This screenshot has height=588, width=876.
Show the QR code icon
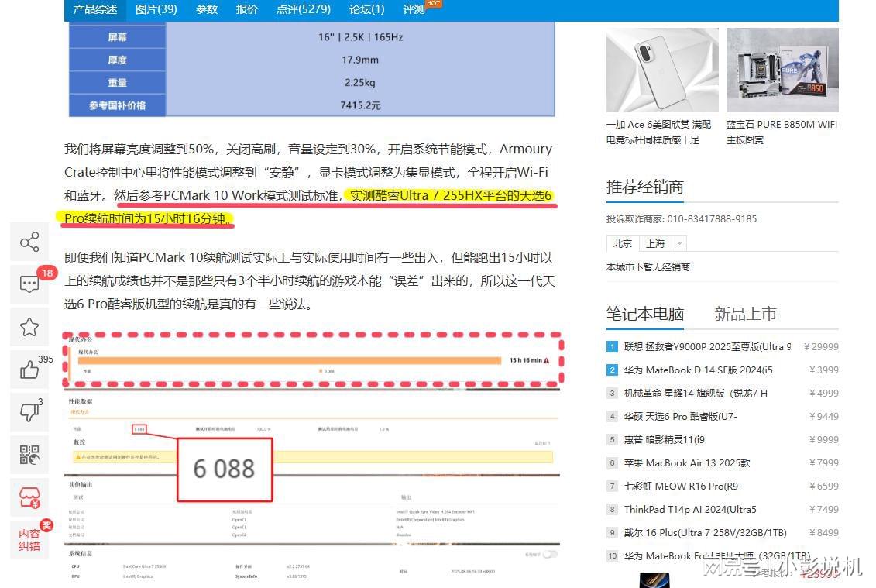pyautogui.click(x=29, y=455)
